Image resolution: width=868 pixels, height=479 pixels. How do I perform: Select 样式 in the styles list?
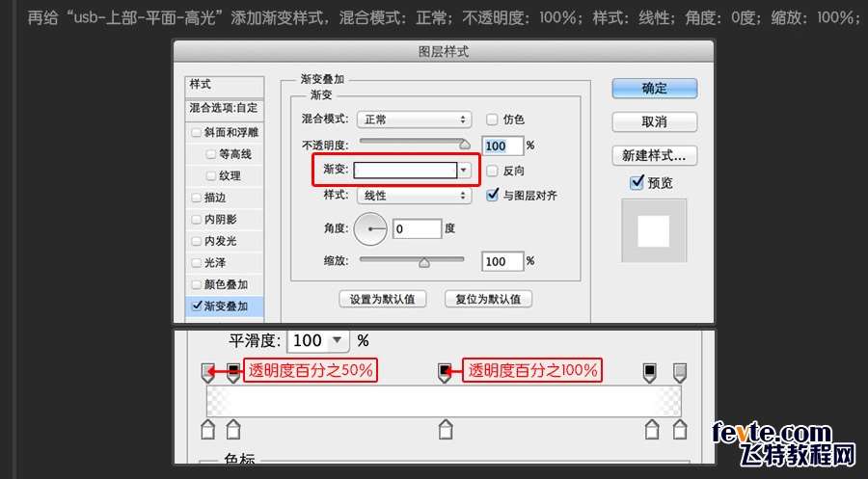pyautogui.click(x=224, y=85)
